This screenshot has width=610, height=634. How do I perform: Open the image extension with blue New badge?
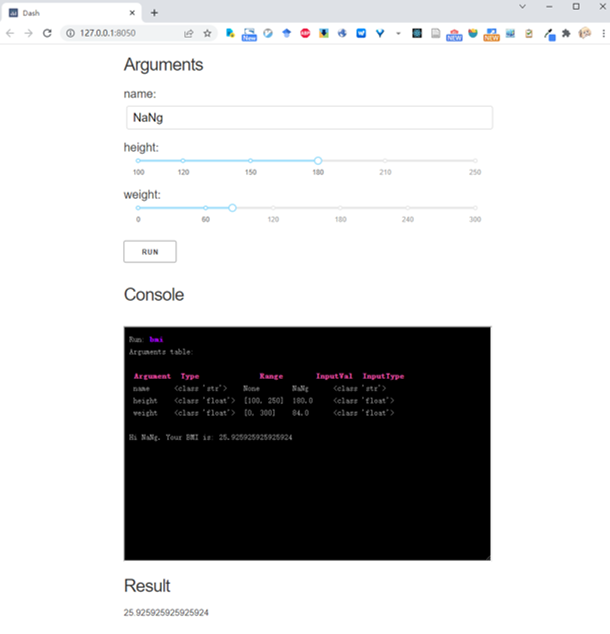(x=249, y=34)
